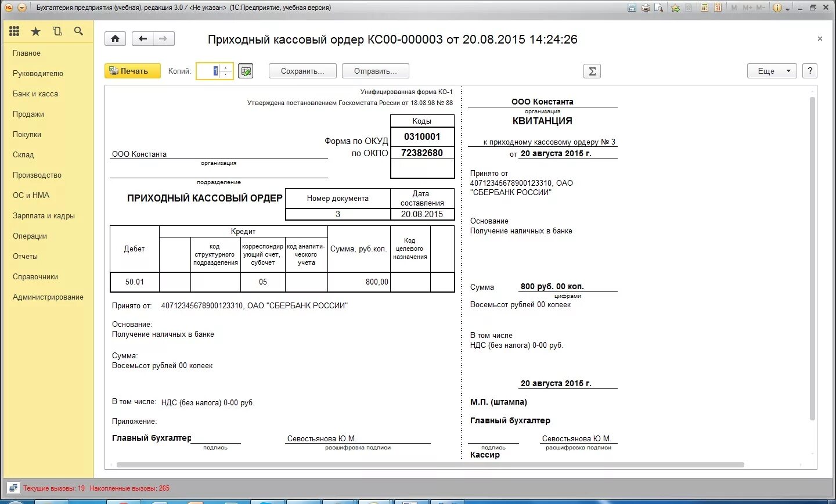This screenshot has width=836, height=504.
Task: Open Главное section
Action: [x=27, y=53]
